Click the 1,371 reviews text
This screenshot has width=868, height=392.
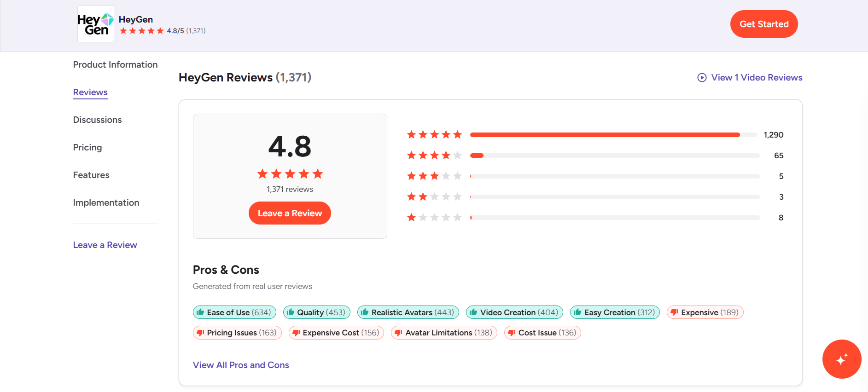point(290,189)
